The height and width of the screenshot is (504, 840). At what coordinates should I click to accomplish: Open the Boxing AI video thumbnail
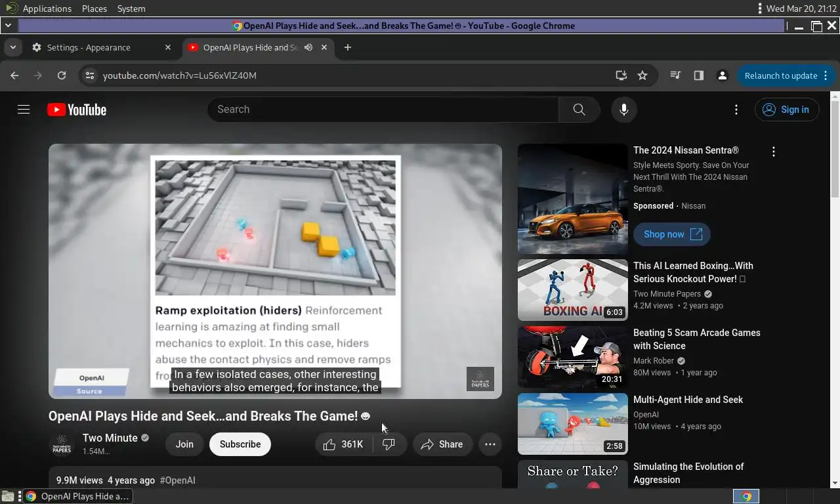click(573, 290)
